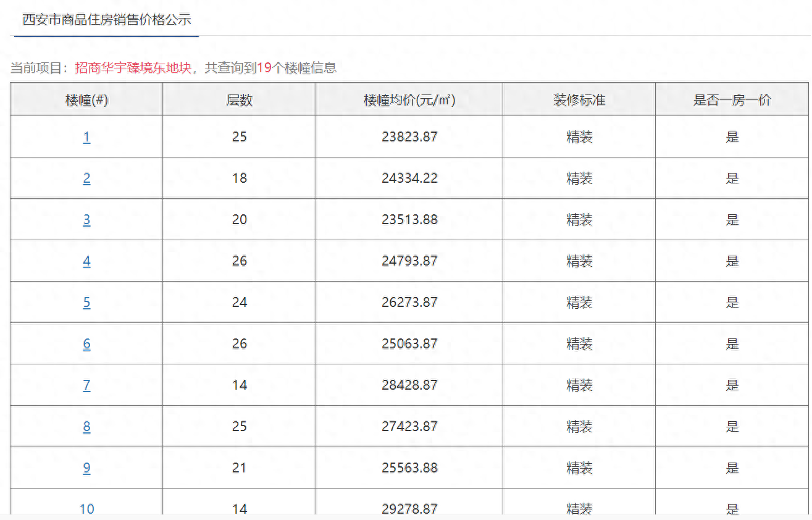This screenshot has height=520, width=812.
Task: Open building 4 link
Action: pyautogui.click(x=86, y=261)
